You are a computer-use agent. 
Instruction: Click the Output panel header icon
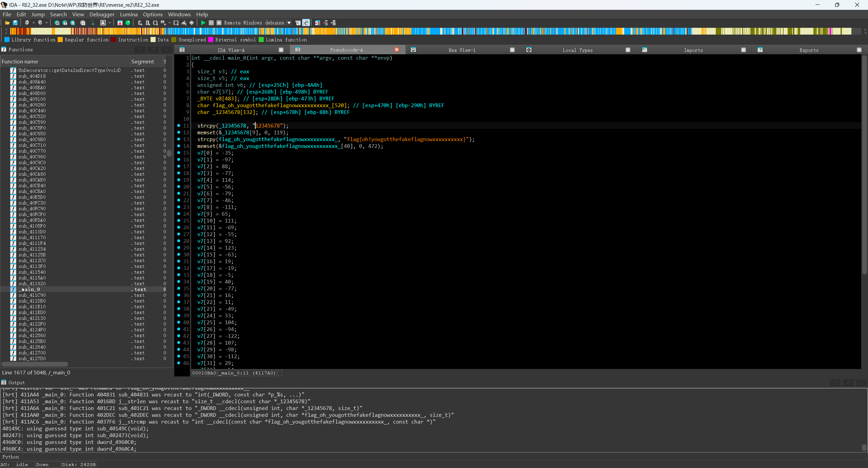tap(4, 383)
